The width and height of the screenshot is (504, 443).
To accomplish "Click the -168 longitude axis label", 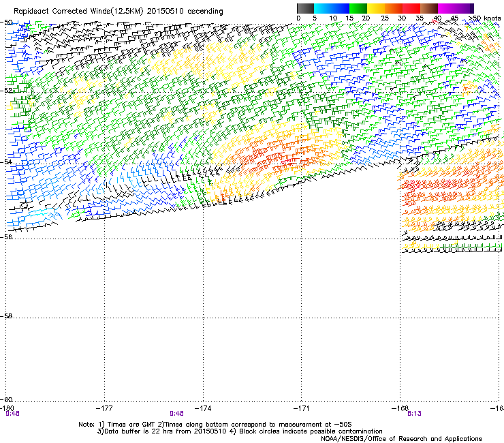I will tap(400, 408).
